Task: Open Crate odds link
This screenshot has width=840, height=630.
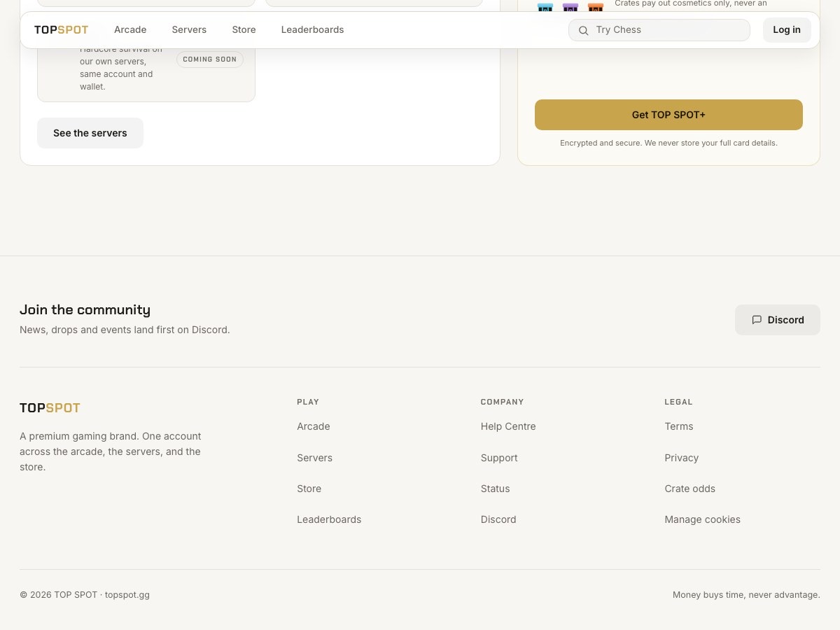Action: (x=690, y=489)
